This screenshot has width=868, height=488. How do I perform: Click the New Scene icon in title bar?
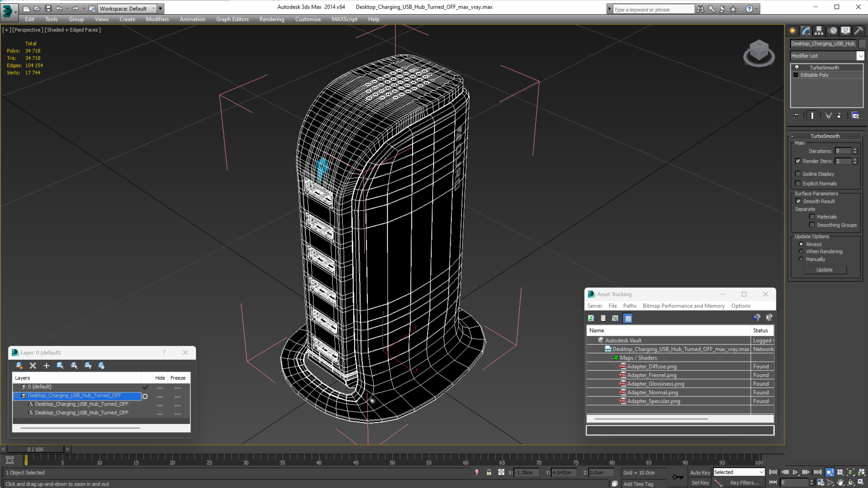pyautogui.click(x=26, y=9)
